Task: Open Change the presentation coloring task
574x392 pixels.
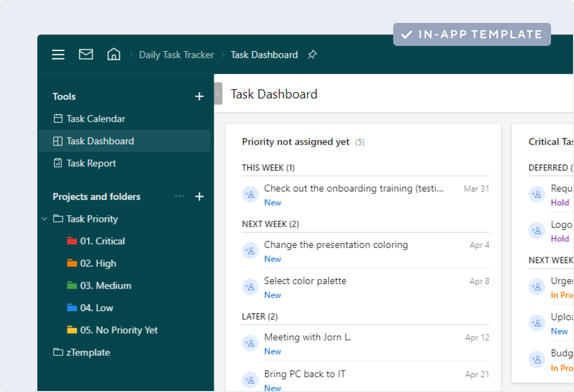Action: pyautogui.click(x=336, y=245)
